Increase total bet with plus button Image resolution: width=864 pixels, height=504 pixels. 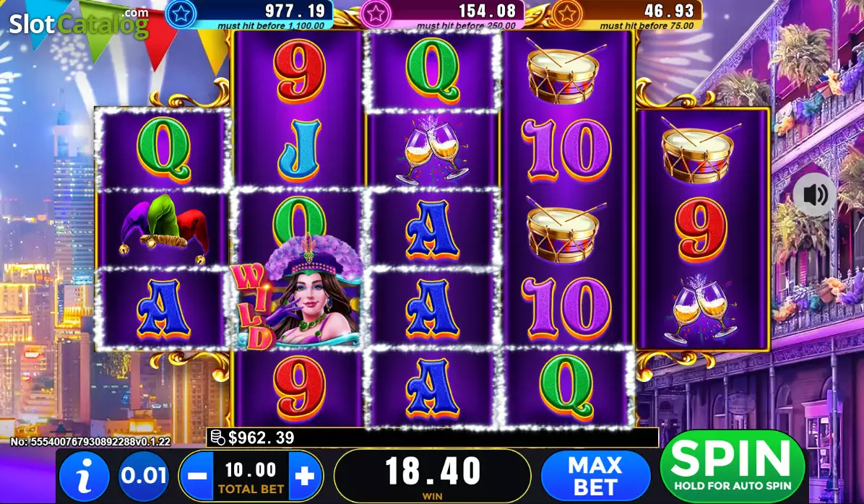tap(306, 476)
